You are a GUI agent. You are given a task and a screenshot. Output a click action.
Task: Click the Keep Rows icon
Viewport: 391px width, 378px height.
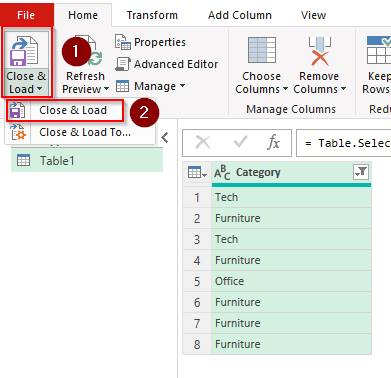[x=379, y=50]
